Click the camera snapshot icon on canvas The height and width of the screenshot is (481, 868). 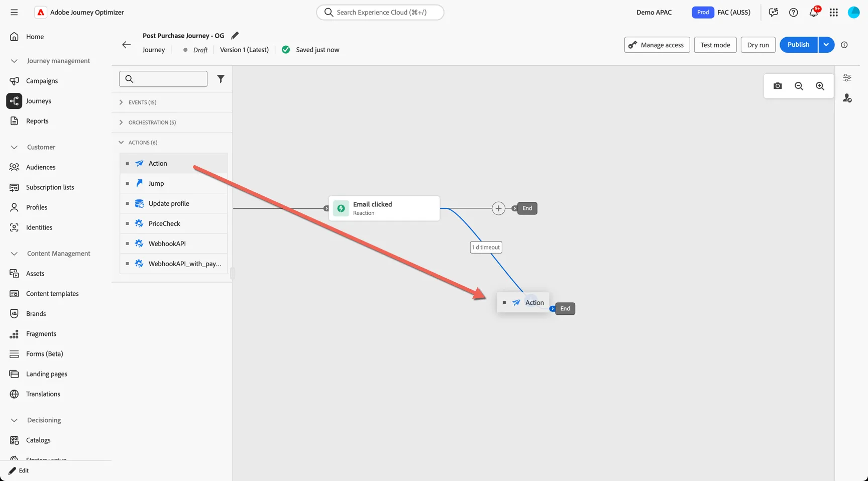[x=778, y=86]
